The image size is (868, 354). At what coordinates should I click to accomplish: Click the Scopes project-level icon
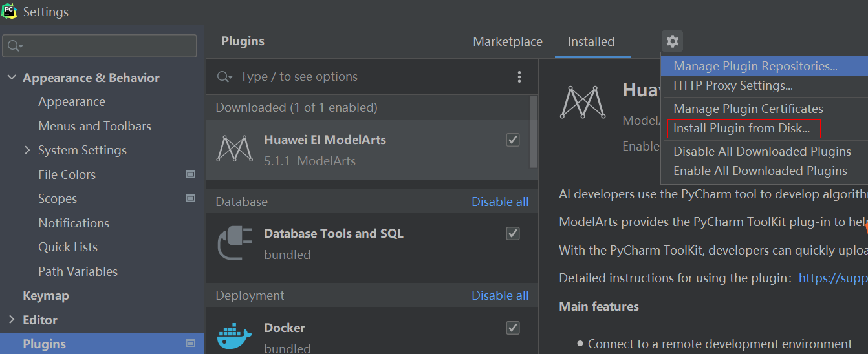(190, 198)
